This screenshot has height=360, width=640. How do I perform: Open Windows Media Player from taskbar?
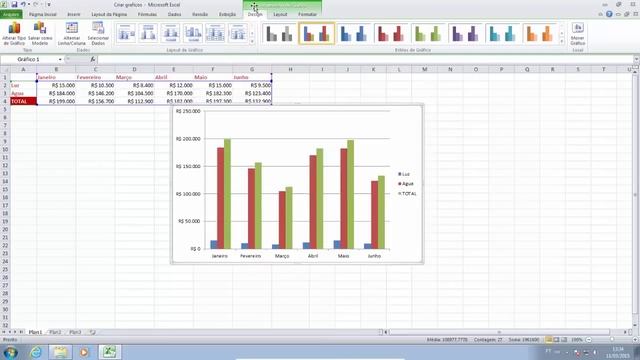point(84,352)
